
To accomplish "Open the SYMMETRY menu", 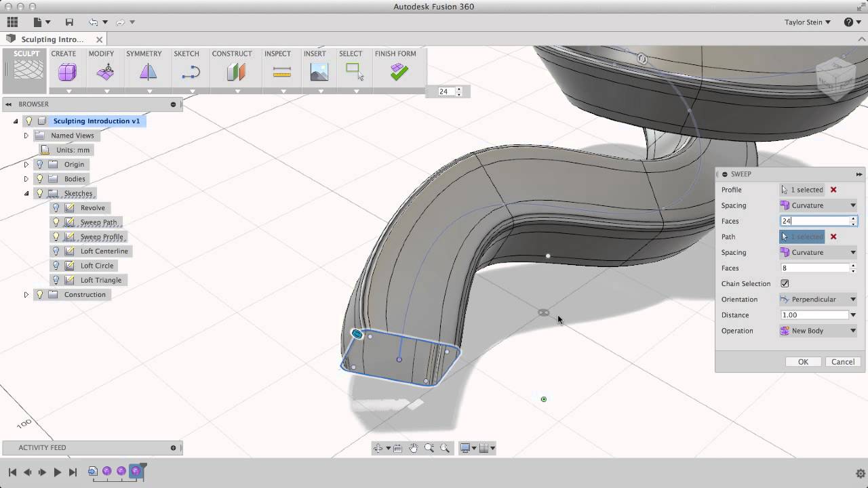I will 144,54.
